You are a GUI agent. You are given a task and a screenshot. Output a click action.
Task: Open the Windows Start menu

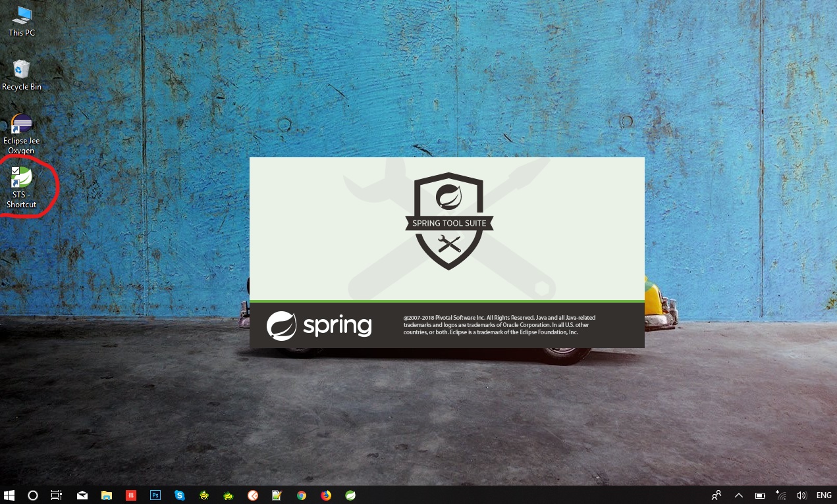tap(9, 495)
